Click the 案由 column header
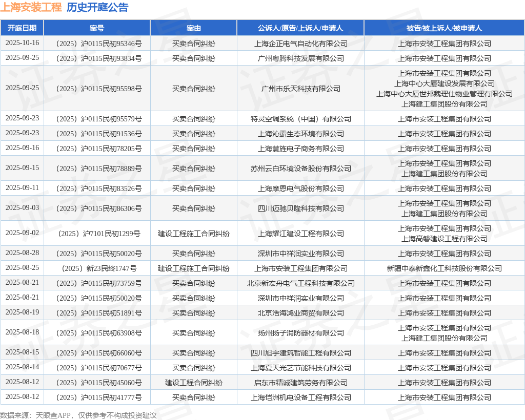Viewport: 525px width, 420px height. point(193,28)
